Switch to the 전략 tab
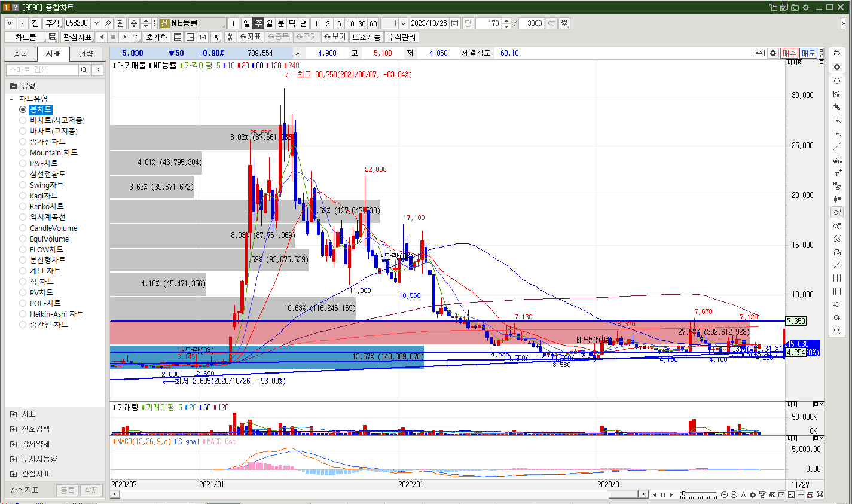Screen dimensions: 852x504 [x=86, y=54]
